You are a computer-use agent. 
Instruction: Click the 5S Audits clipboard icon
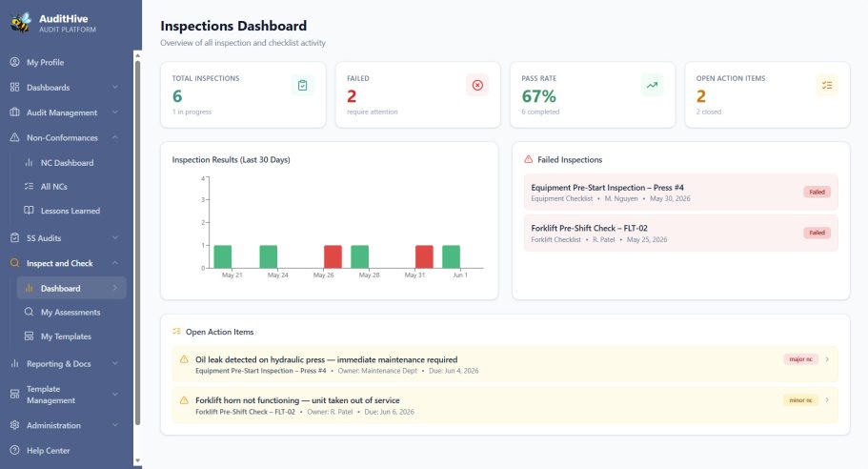click(x=15, y=237)
